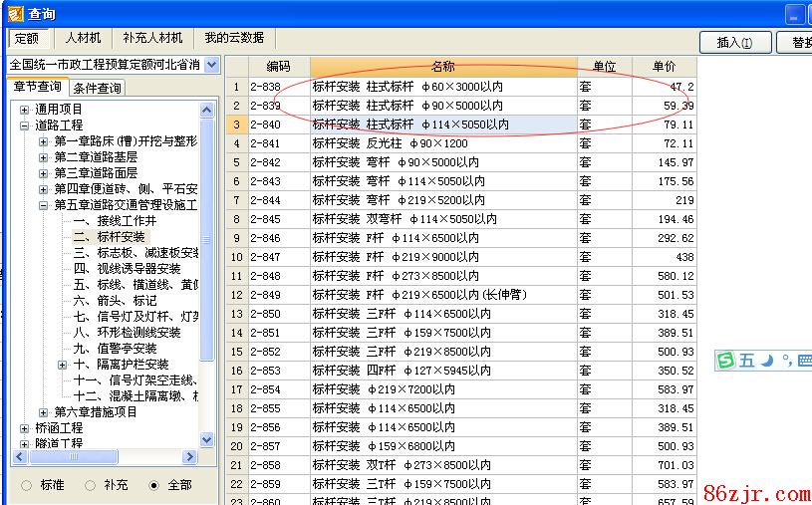Click the IME punctuation mode icon
812x505 pixels.
coord(786,361)
